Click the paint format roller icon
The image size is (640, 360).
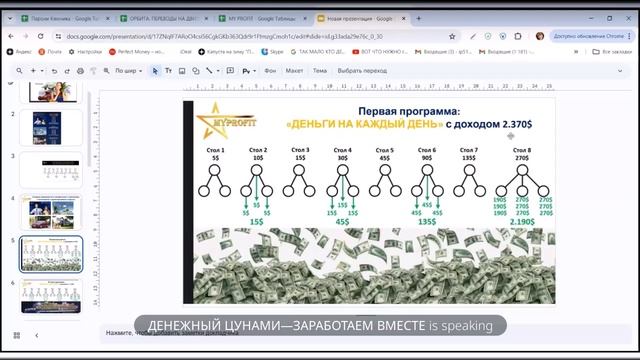(93, 71)
